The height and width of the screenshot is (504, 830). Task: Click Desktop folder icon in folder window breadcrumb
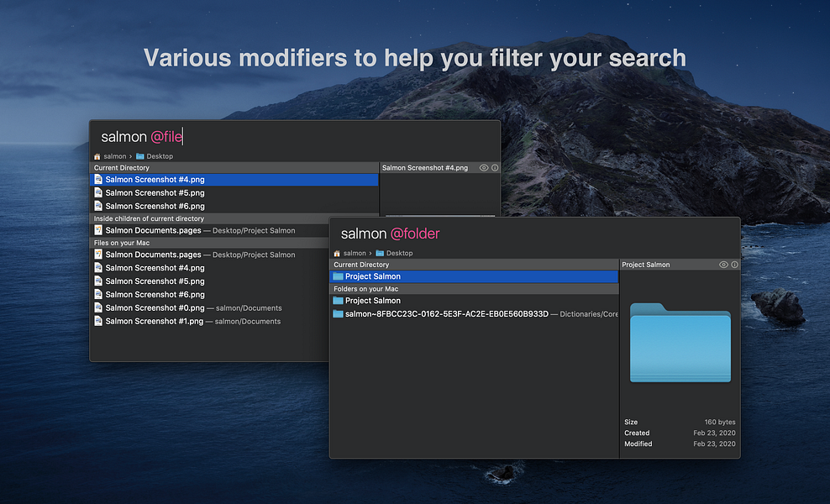click(x=380, y=253)
